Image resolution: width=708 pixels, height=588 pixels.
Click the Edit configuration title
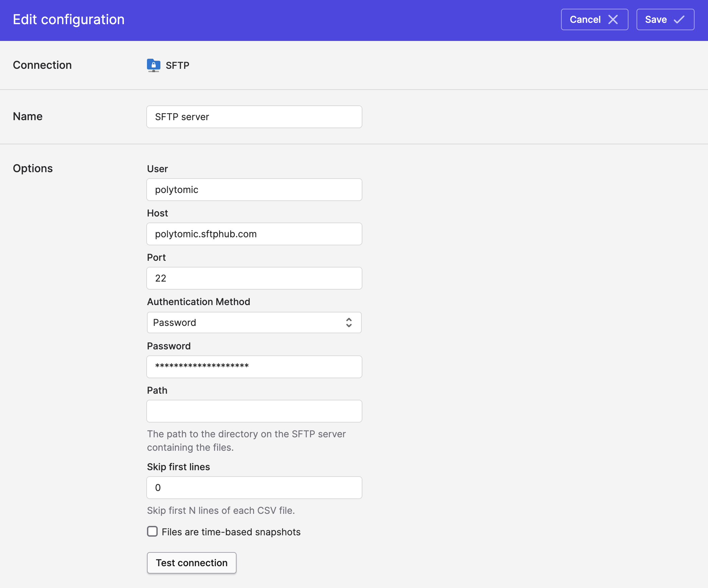tap(69, 19)
